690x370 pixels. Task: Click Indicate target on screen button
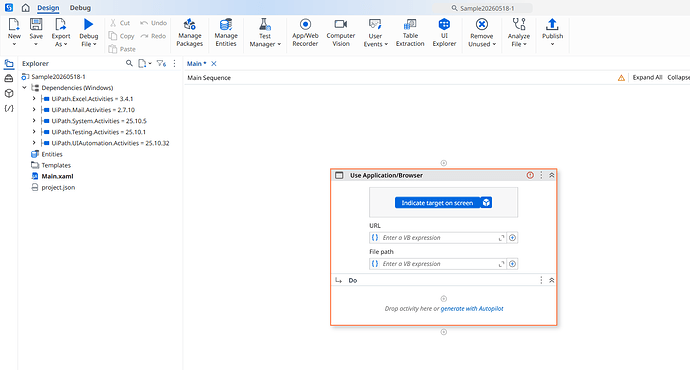click(x=437, y=203)
